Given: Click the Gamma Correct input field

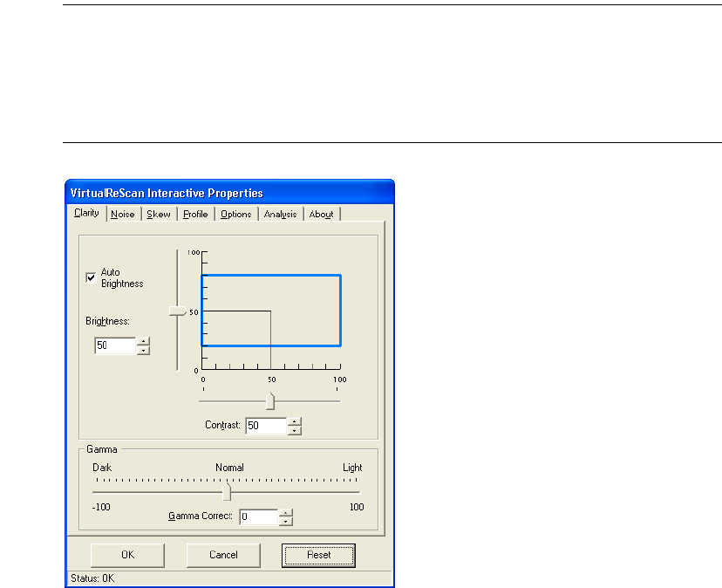Looking at the screenshot, I should click(257, 517).
